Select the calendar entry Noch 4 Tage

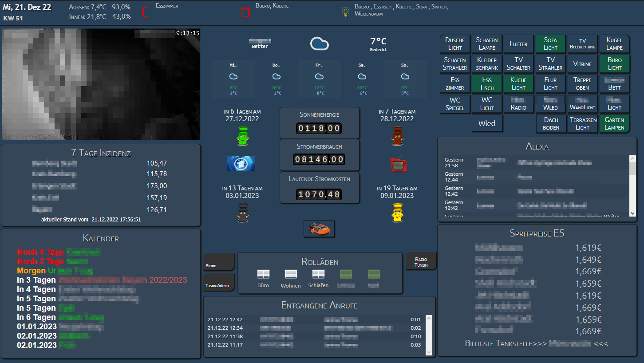(x=59, y=252)
